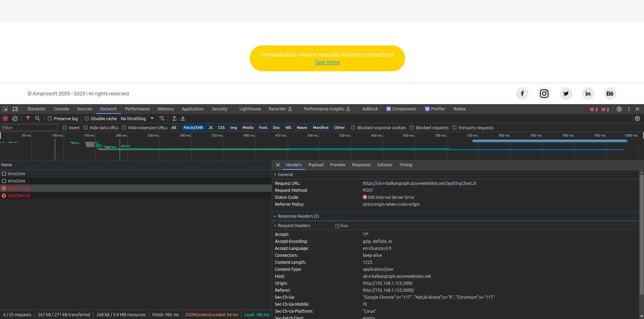Enable Disable cache
Viewport: 644px width, 319px height.
pos(87,118)
